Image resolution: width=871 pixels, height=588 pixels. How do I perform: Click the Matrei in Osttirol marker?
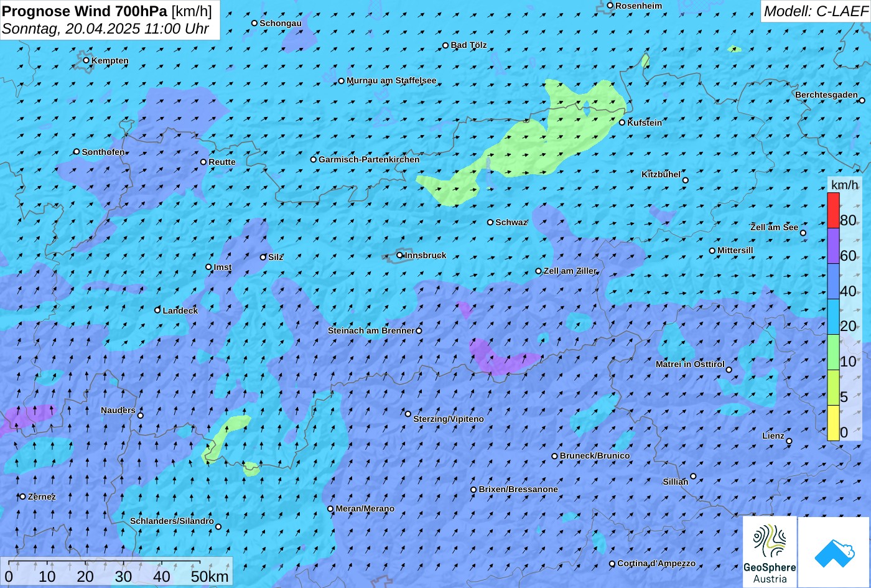729,370
